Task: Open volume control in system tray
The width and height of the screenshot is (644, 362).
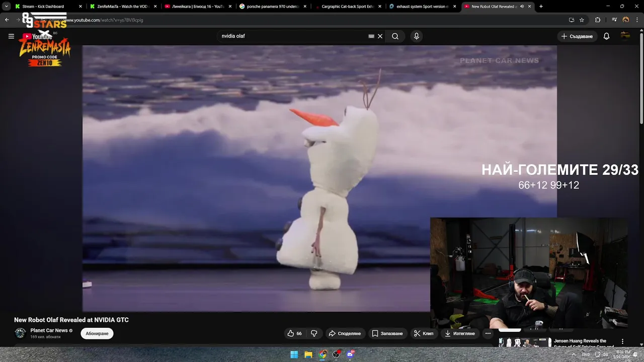Action: click(x=606, y=354)
